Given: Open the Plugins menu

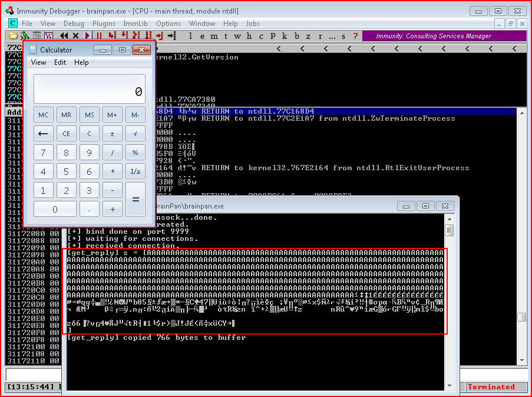Looking at the screenshot, I should click(x=104, y=24).
